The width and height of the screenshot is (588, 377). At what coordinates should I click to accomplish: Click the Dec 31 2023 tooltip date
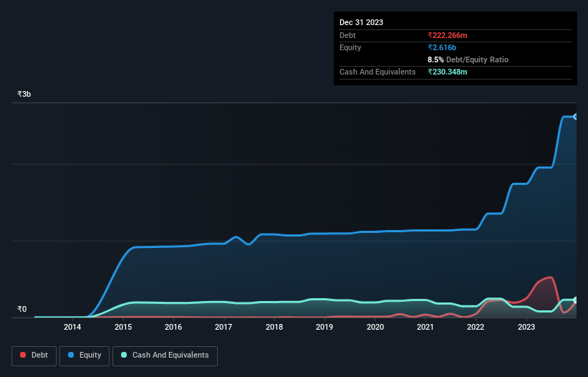361,22
